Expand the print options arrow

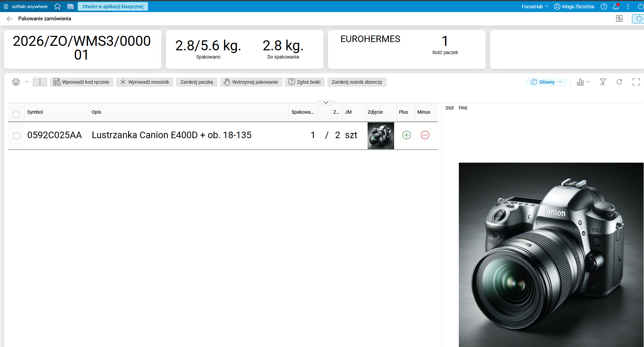click(x=27, y=82)
